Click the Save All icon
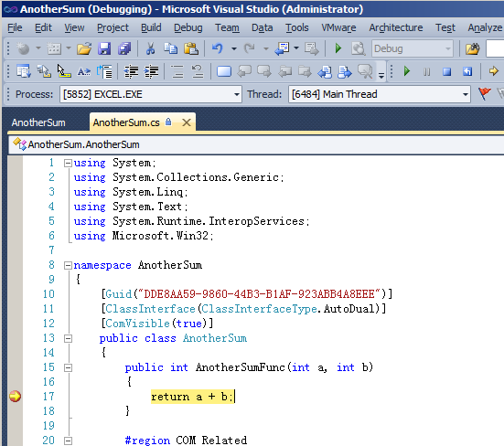 click(x=124, y=48)
